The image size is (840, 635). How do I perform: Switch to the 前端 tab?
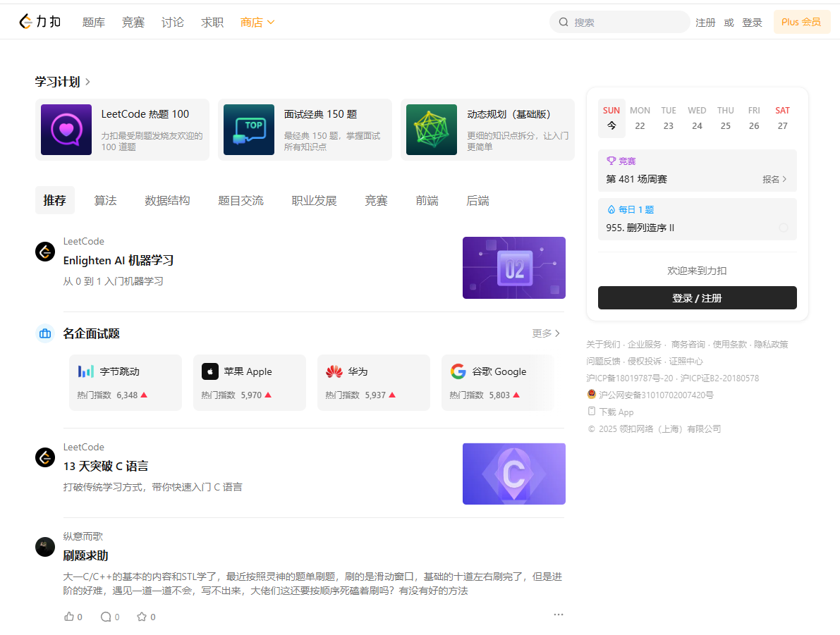[427, 200]
